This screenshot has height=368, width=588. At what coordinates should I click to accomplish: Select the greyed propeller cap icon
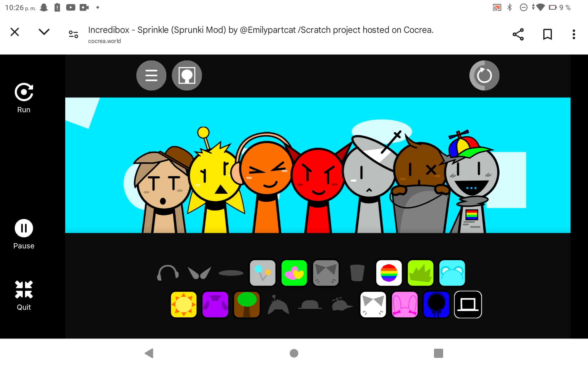click(x=342, y=304)
